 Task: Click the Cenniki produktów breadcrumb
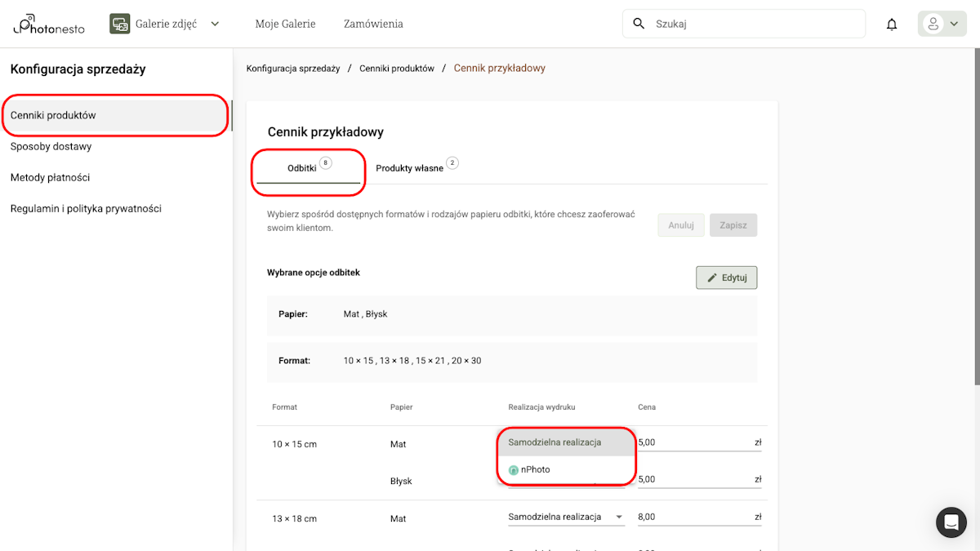(397, 68)
